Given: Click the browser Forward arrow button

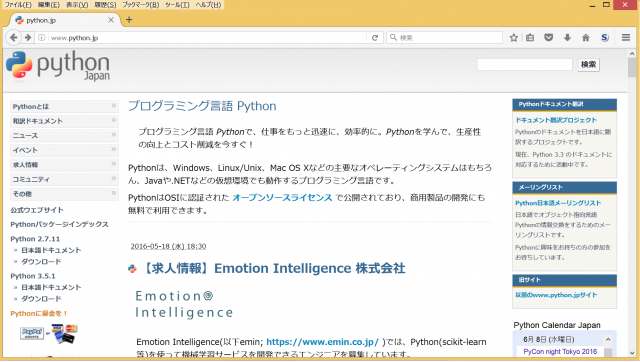Looking at the screenshot, I should point(28,38).
